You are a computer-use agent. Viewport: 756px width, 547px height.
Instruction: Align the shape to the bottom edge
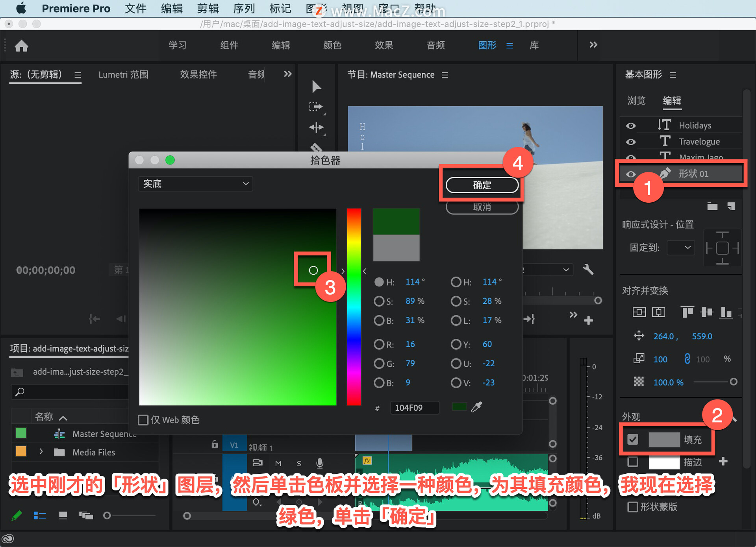tap(726, 312)
